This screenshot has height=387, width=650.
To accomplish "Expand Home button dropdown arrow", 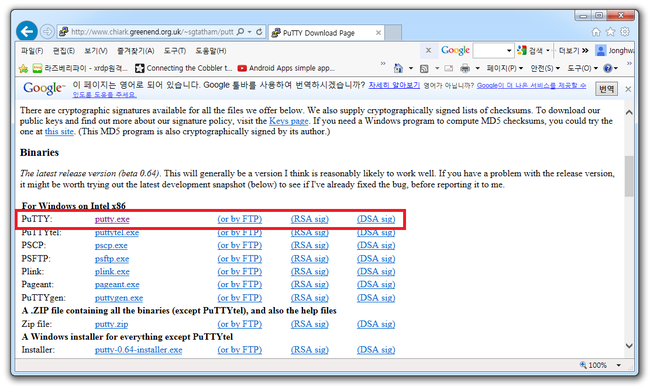I will tap(411, 68).
